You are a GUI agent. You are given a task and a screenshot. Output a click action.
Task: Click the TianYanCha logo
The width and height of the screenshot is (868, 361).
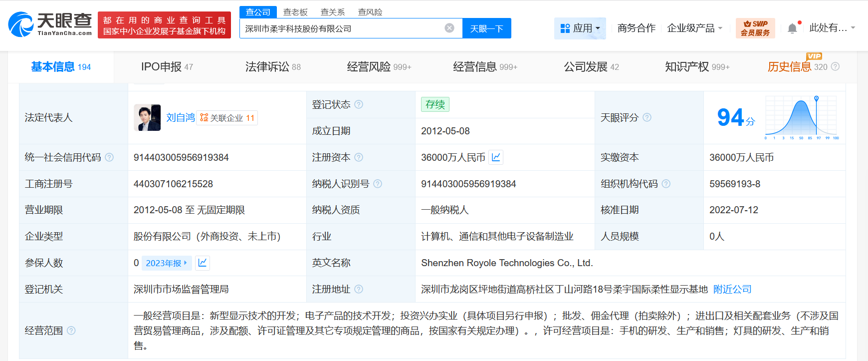[50, 24]
